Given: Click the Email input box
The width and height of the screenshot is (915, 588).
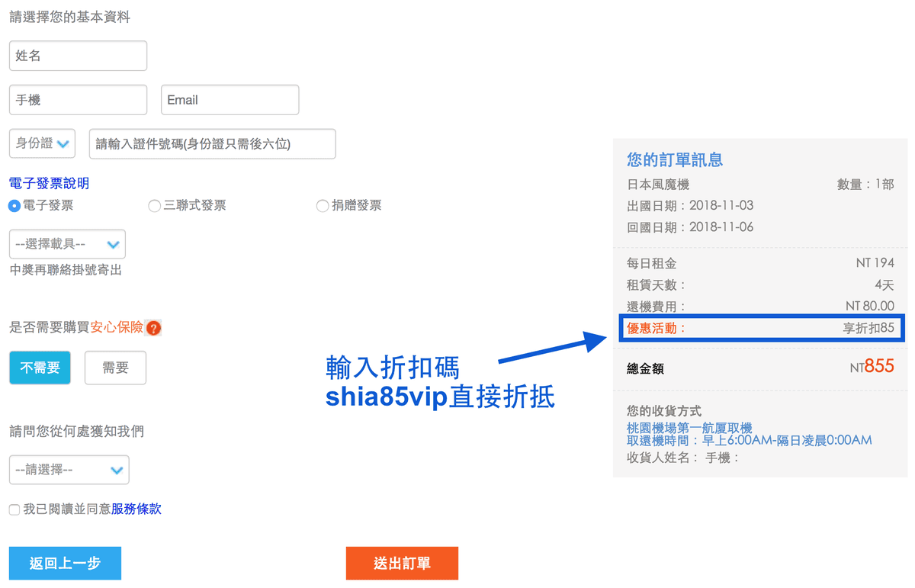Looking at the screenshot, I should click(x=230, y=99).
